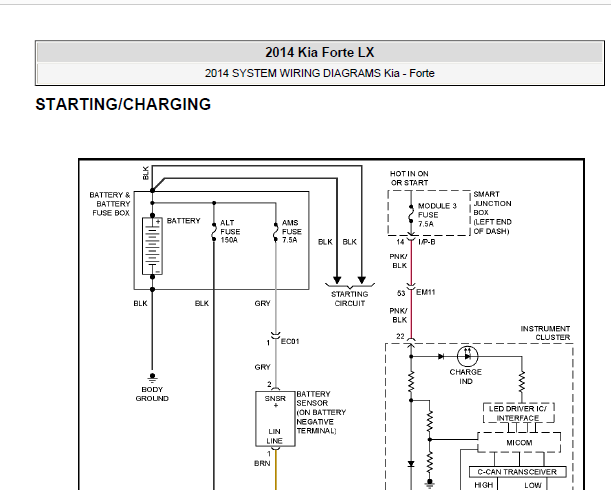The width and height of the screenshot is (611, 490).
Task: Click the 'C-CAN TRANSCEIVER' block
Action: (x=517, y=472)
